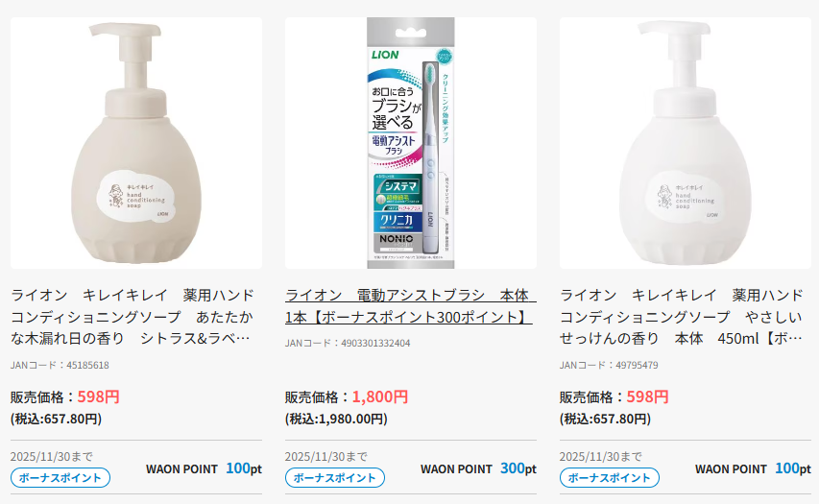Click the 1,800円 sale price
819x504 pixels.
[379, 396]
